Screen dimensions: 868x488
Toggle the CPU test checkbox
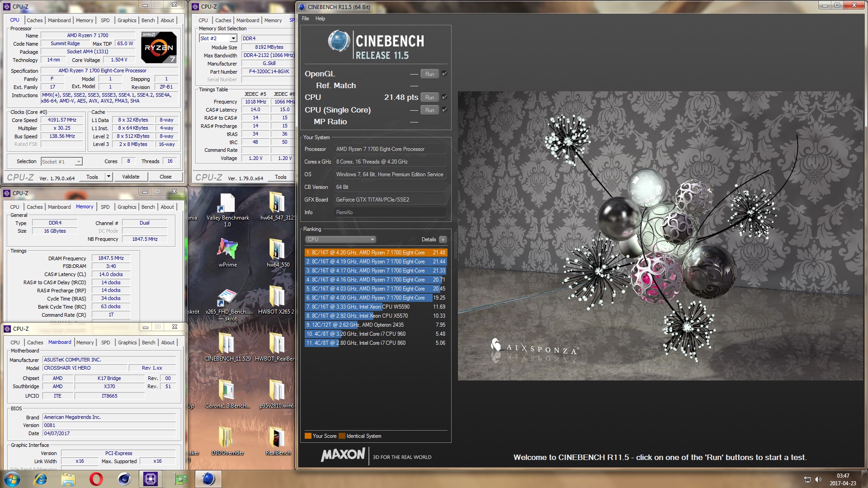444,97
